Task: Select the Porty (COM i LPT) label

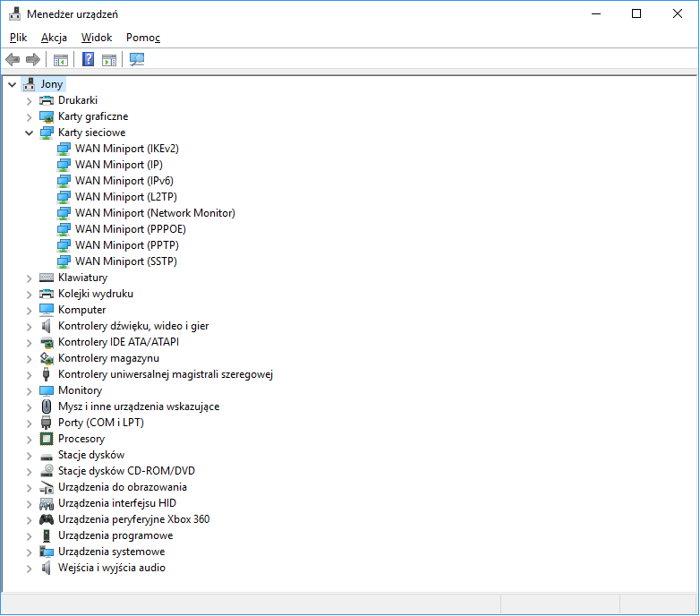Action: (101, 423)
